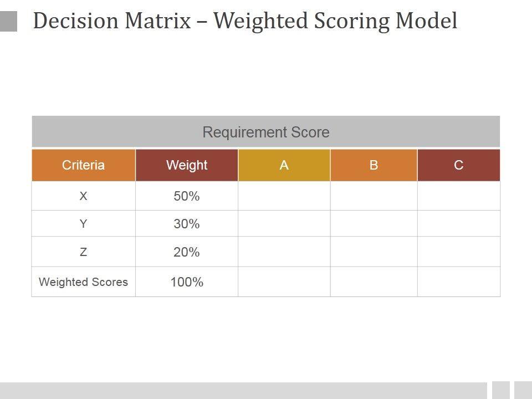Click the 20% weight cell
The height and width of the screenshot is (399, 532).
[x=187, y=252]
